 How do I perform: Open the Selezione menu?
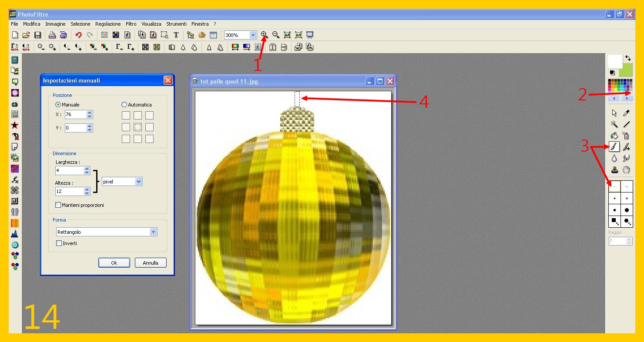[x=80, y=24]
